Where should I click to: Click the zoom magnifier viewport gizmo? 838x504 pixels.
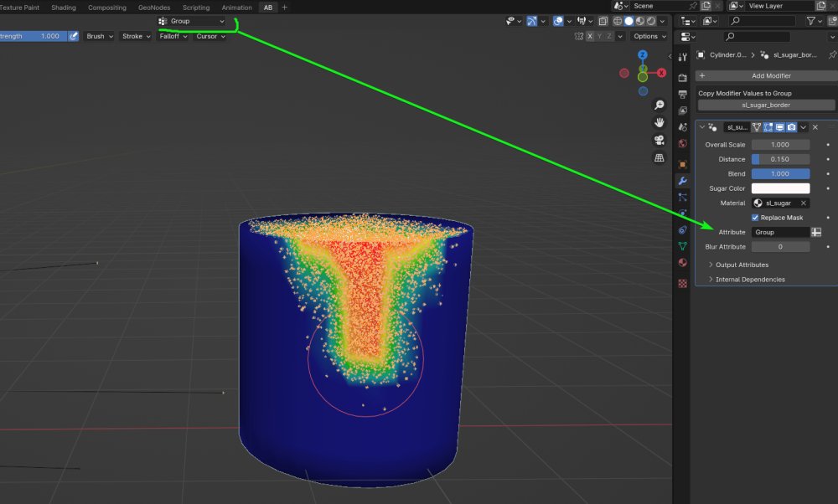pos(660,105)
